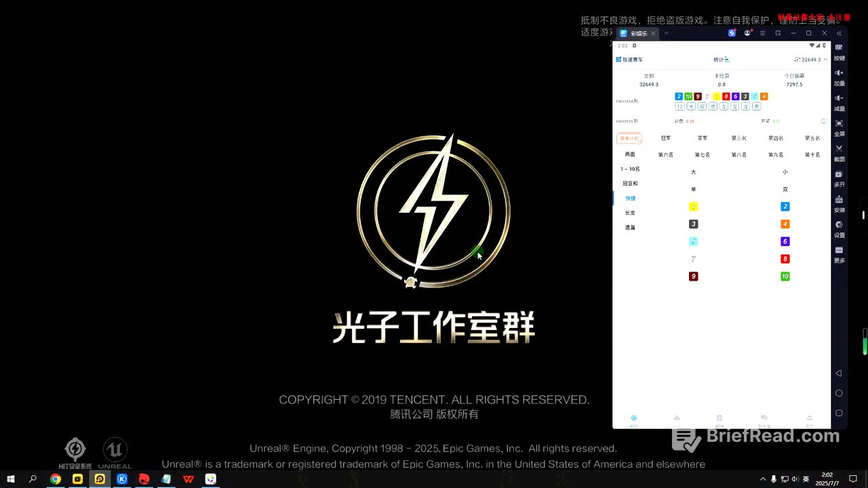Screen dimensions: 868x488
Task: Select the 快捷 side menu item
Action: coord(631,198)
